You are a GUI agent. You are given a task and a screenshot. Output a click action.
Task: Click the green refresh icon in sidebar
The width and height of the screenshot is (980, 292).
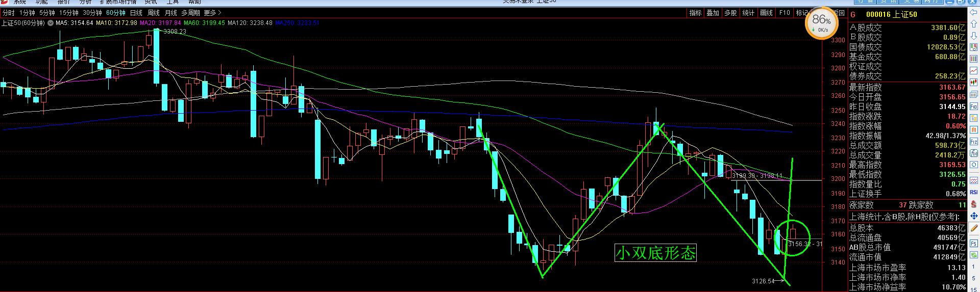coord(973,255)
